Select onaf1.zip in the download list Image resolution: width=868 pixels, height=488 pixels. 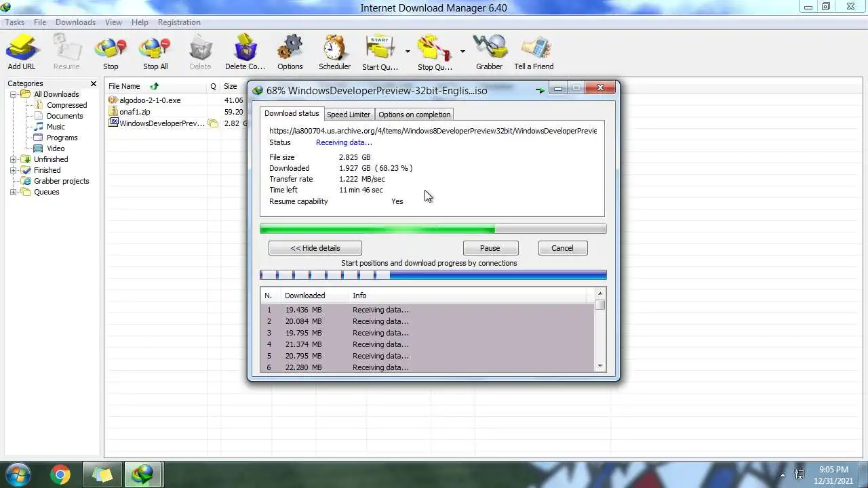click(135, 112)
